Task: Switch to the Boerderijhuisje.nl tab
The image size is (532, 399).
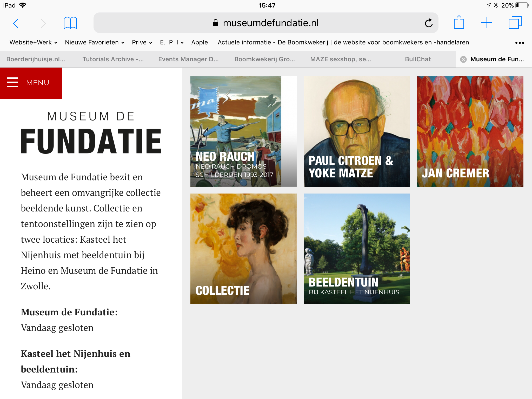Action: tap(38, 59)
